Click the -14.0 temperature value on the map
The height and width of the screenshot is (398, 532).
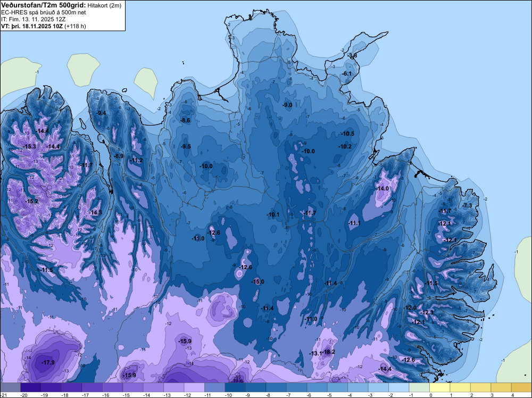[x=382, y=189]
